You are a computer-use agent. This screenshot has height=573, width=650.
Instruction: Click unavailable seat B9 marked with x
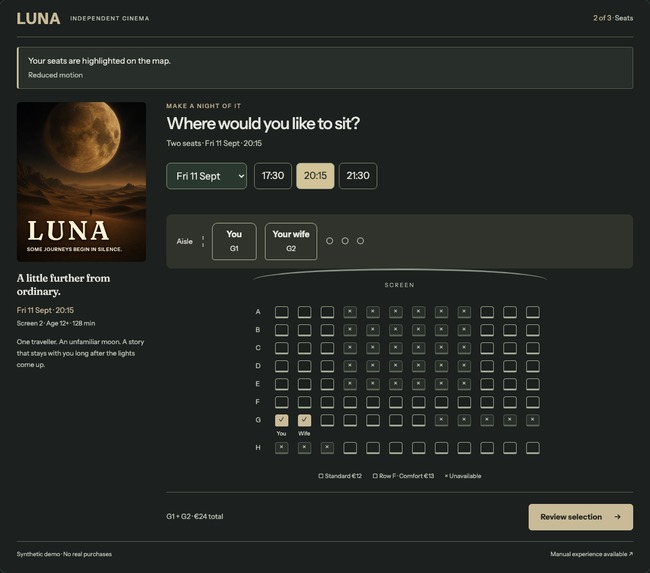(x=464, y=330)
